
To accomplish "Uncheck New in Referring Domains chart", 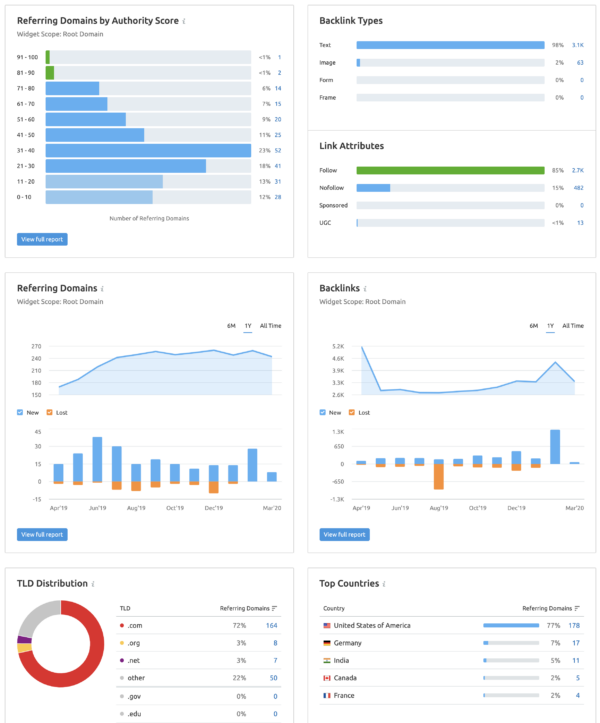I will (20, 412).
